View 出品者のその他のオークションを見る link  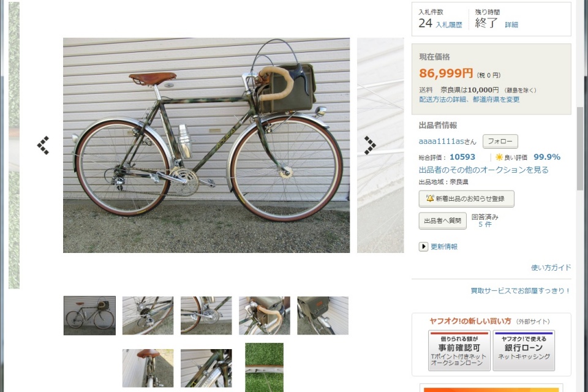pos(483,170)
